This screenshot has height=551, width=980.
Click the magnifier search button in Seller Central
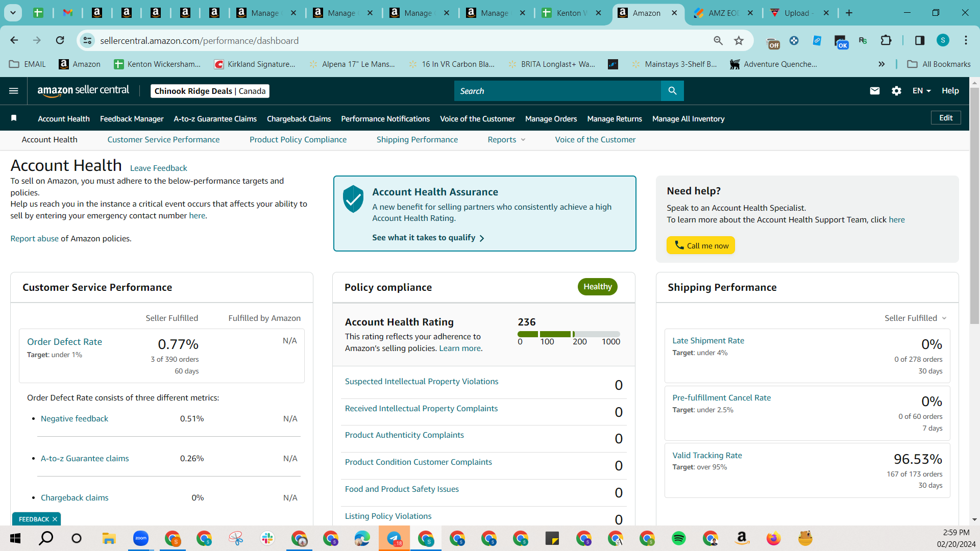(x=672, y=91)
